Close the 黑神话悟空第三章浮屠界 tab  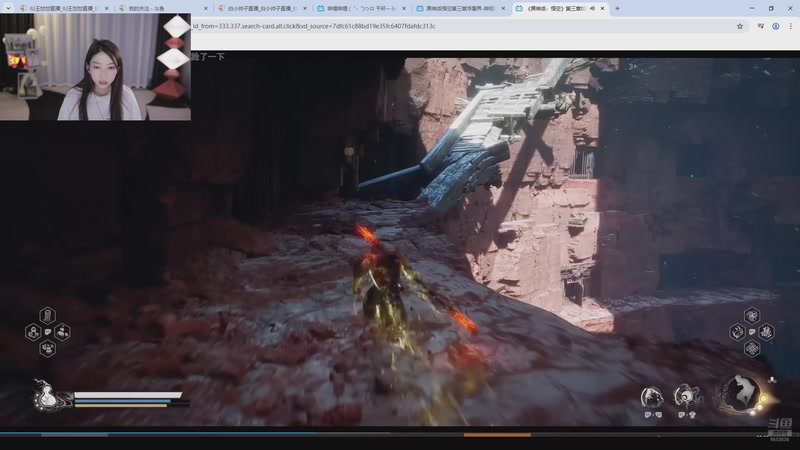[503, 9]
